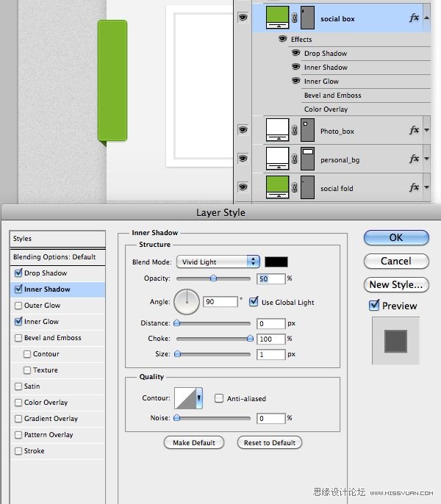Hide the Photo_box layer
The width and height of the screenshot is (441, 504).
(243, 130)
